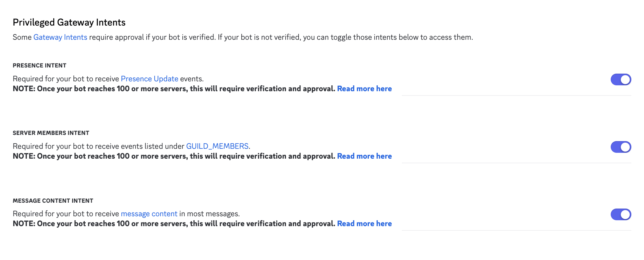
Task: Open Read more here under Message Content Intent
Action: point(364,224)
